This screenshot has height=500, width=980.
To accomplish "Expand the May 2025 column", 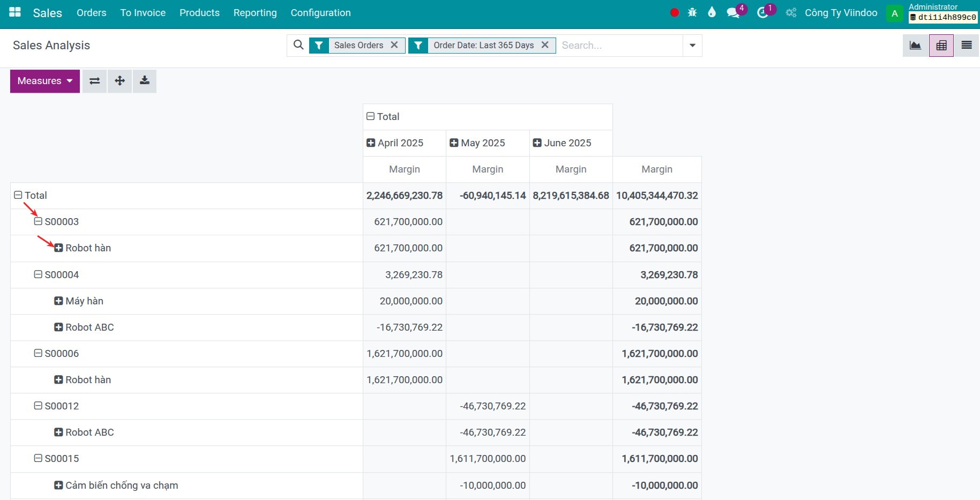I will 454,143.
